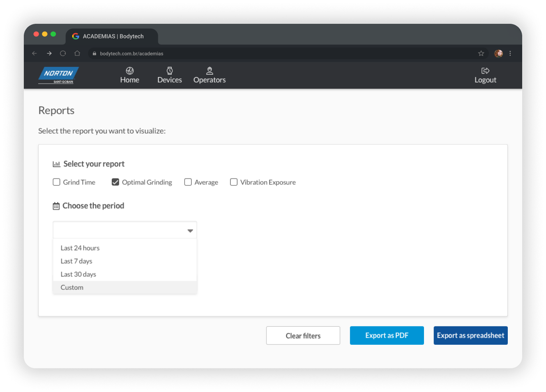Enable the Grind Time checkbox
Screen dimensions: 546x392
point(56,182)
